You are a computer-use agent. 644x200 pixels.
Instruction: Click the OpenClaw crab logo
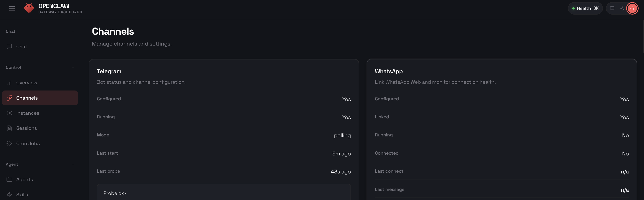coord(29,8)
